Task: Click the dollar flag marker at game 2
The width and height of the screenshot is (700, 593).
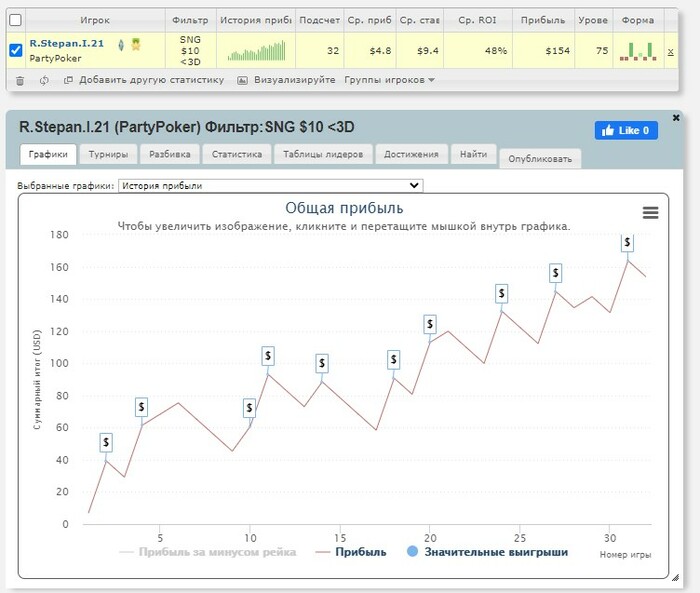Action: coord(106,443)
